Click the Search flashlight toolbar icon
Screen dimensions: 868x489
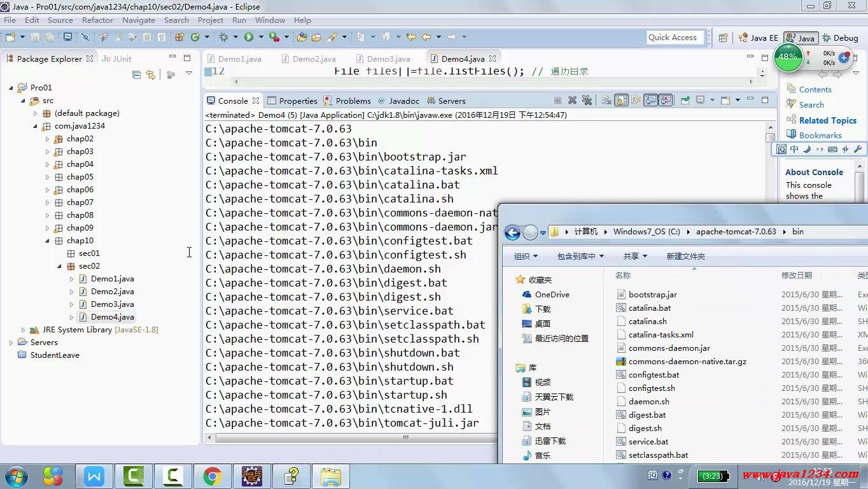coord(332,37)
